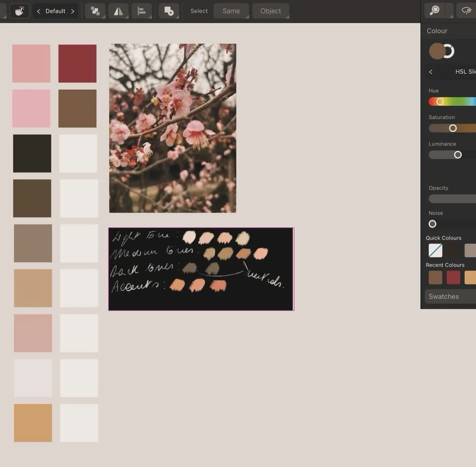The width and height of the screenshot is (476, 467).
Task: Activate the zoom magnifier in the studio panel
Action: pyautogui.click(x=435, y=10)
